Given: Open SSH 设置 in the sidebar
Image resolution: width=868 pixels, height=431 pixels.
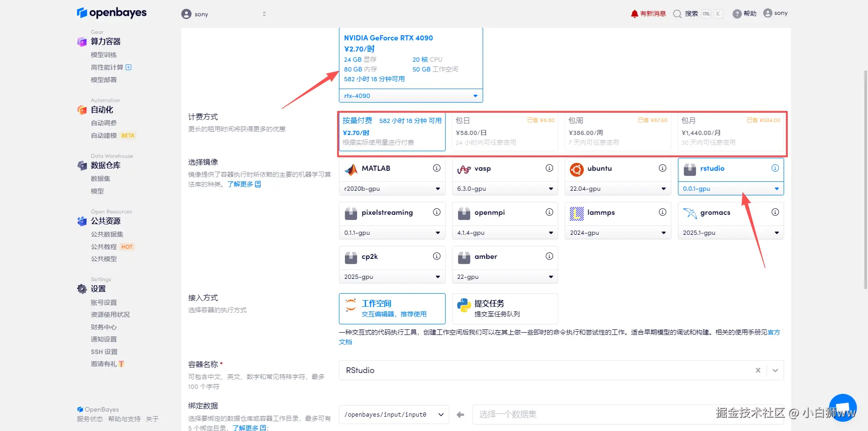Looking at the screenshot, I should coord(104,352).
